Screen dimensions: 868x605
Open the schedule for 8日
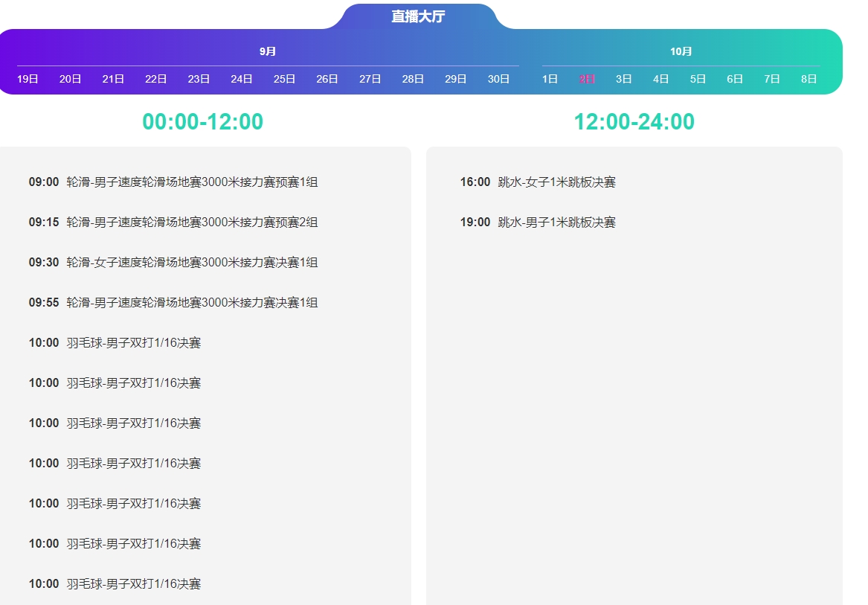[808, 79]
